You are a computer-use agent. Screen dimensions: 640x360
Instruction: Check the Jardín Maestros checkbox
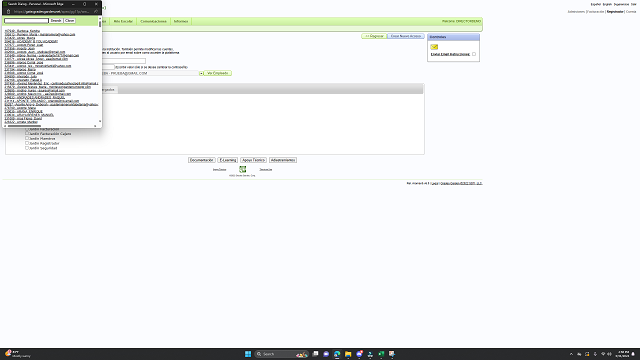pyautogui.click(x=27, y=138)
